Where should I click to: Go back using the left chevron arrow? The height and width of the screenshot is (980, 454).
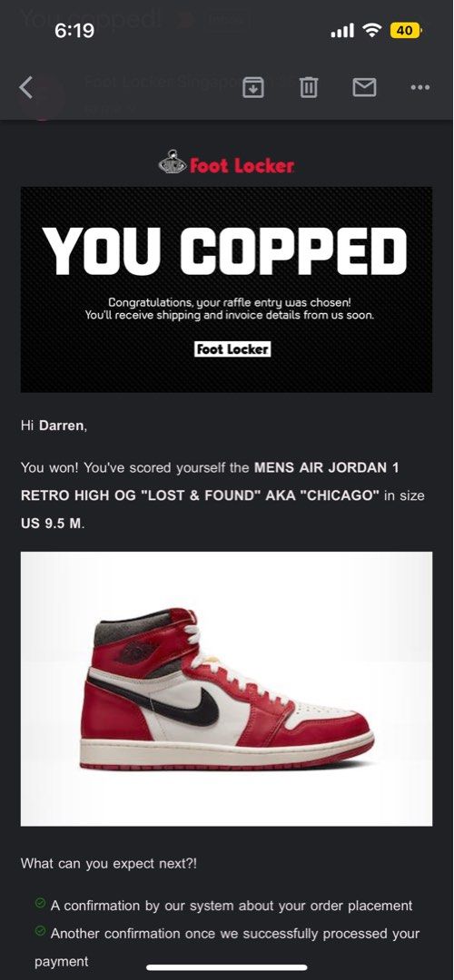pyautogui.click(x=25, y=87)
